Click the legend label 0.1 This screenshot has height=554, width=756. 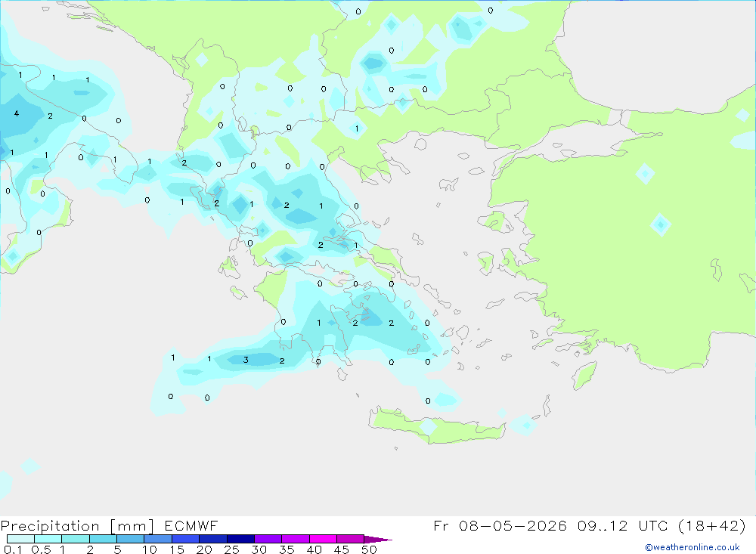click(x=13, y=549)
